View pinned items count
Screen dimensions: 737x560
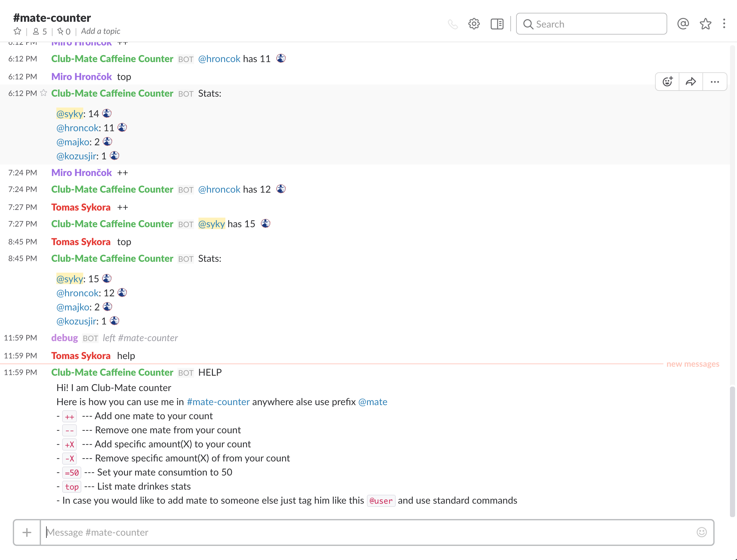point(64,31)
